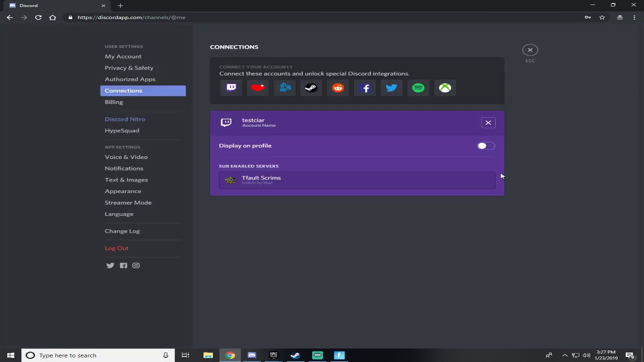The image size is (644, 362).
Task: Open the saved passwords key icon
Action: coord(588,17)
